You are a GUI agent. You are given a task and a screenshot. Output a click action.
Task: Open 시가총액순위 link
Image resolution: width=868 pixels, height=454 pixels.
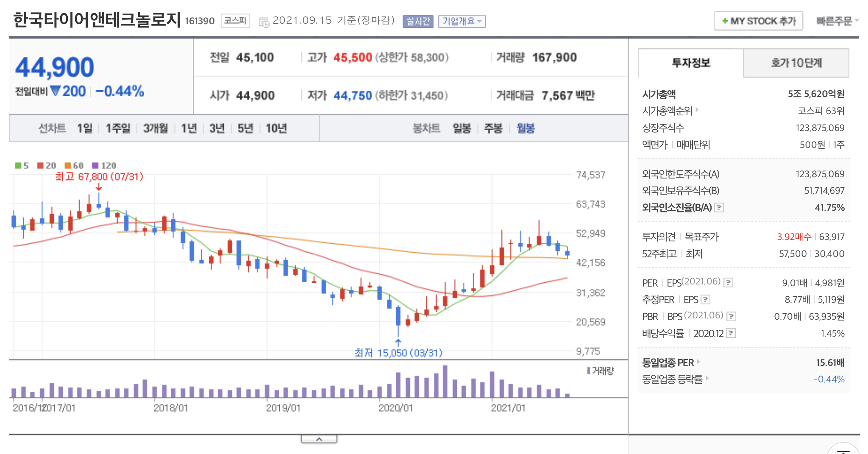[x=667, y=111]
